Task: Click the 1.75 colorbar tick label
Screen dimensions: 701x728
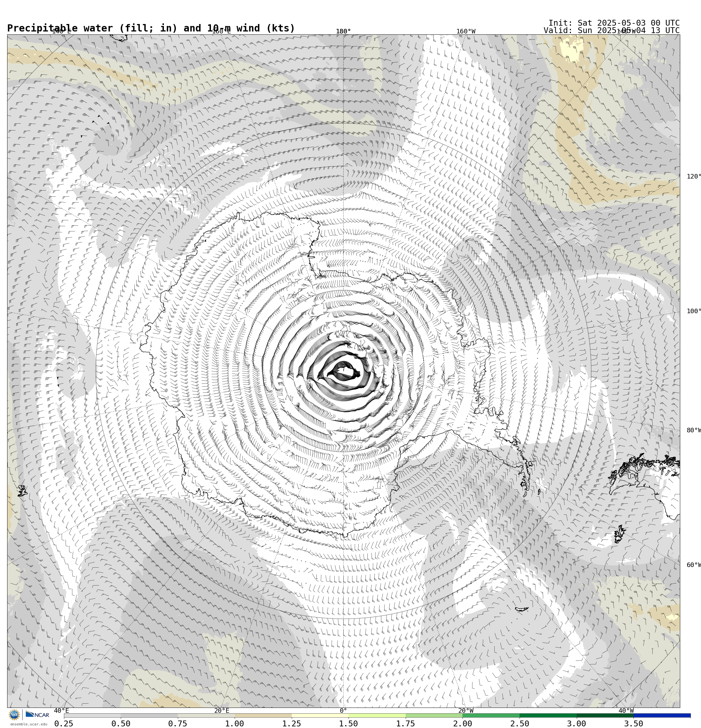Action: [x=406, y=723]
